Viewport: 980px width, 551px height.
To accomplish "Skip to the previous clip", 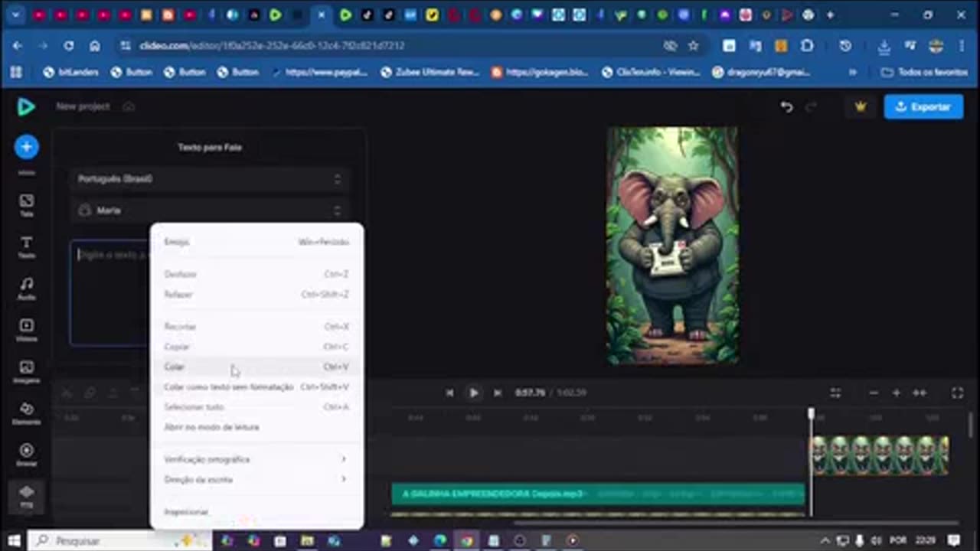I will 449,393.
